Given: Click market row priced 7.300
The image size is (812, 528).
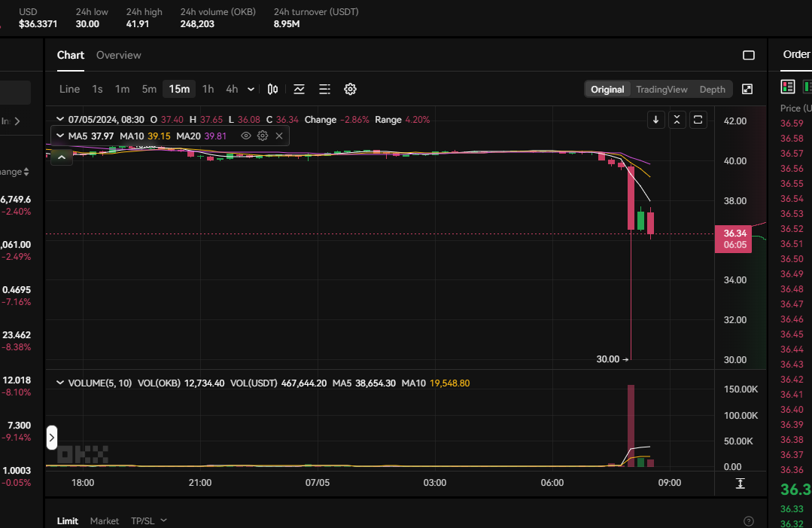Looking at the screenshot, I should [16, 431].
